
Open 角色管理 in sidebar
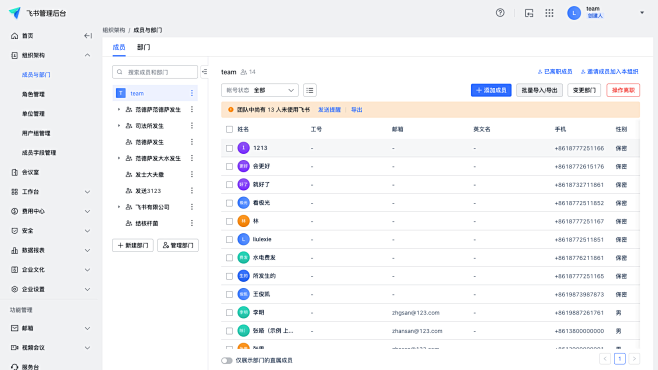[x=33, y=94]
